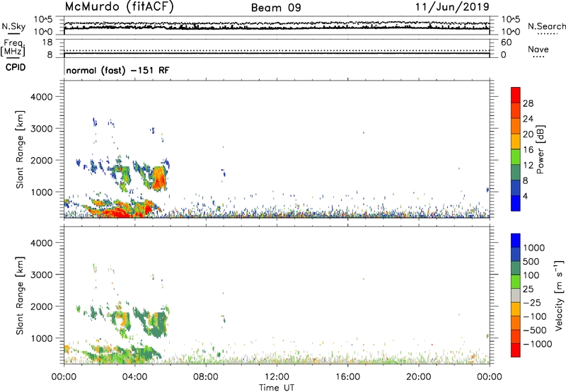Image resolution: width=566 pixels, height=392 pixels.
Task: Click the '20:00' time axis label
Action: pos(419,377)
